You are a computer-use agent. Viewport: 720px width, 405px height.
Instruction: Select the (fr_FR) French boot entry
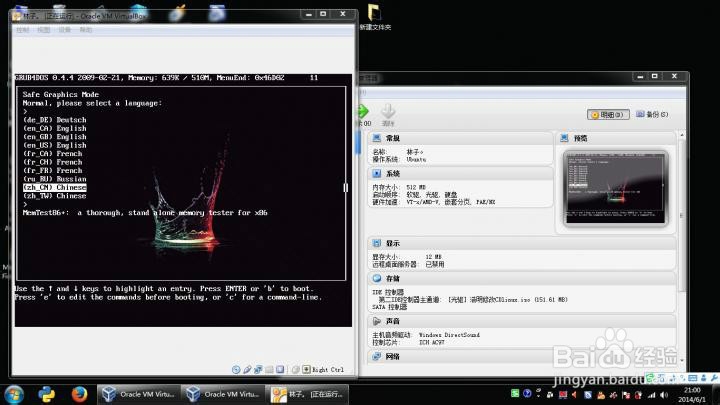click(53, 170)
